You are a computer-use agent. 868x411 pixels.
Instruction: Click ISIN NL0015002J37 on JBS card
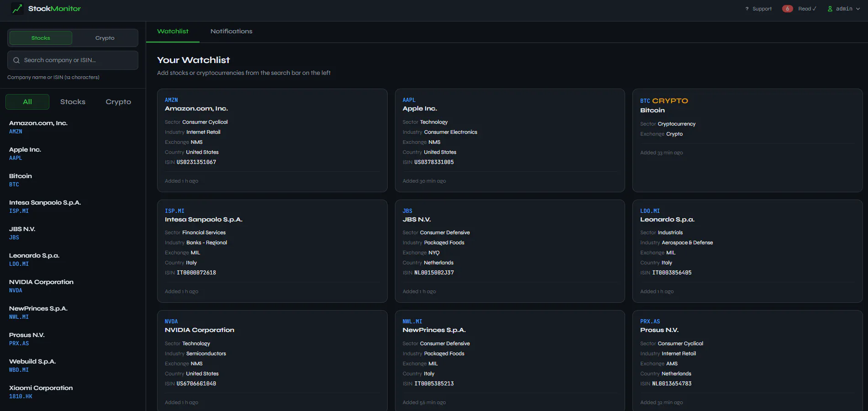click(x=434, y=273)
